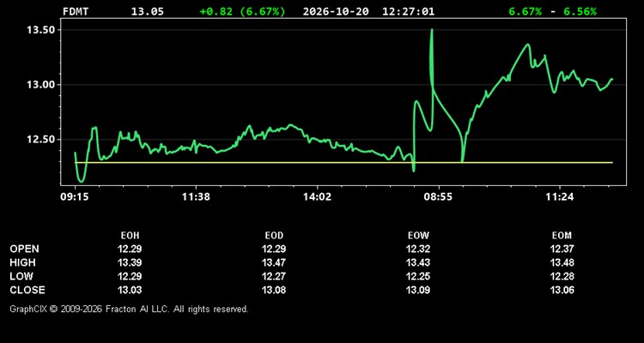Screen dimensions: 644x343
Task: Select EOD open value 12.29
Action: tap(274, 249)
